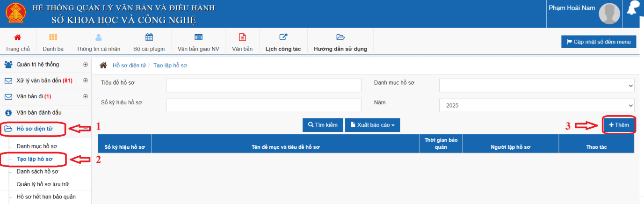Open Hướng dẫn sử dụng folder icon

click(x=340, y=37)
